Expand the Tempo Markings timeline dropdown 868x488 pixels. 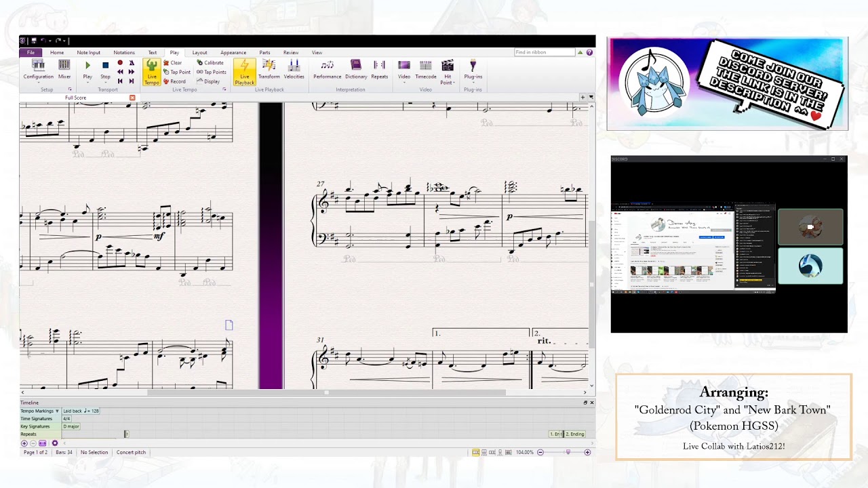click(x=57, y=411)
